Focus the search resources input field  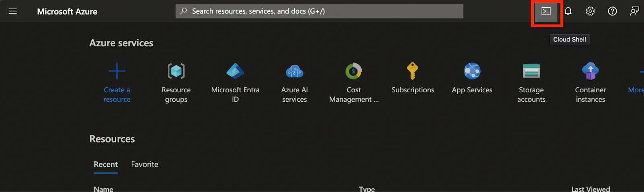(319, 11)
